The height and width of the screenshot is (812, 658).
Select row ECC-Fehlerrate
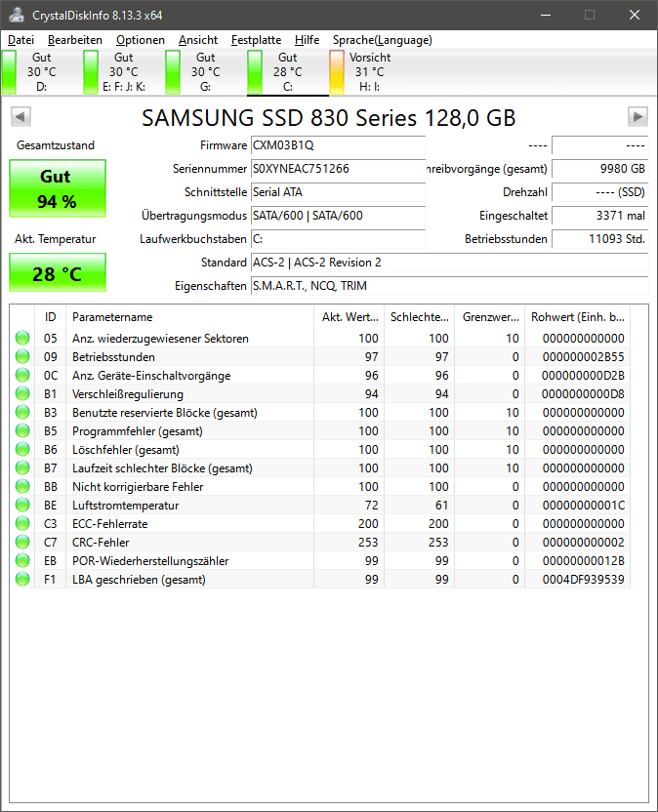coord(320,523)
